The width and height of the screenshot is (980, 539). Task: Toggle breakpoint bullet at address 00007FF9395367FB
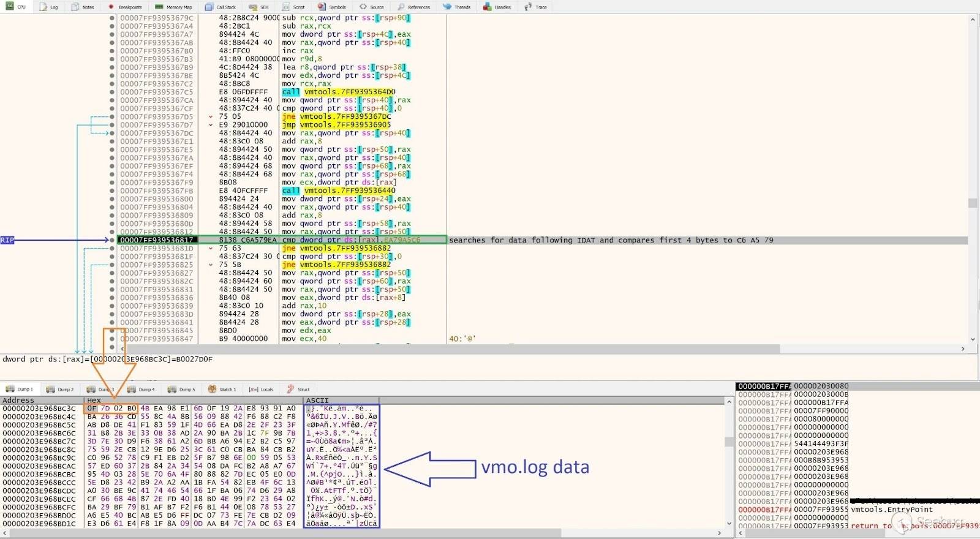coord(112,190)
